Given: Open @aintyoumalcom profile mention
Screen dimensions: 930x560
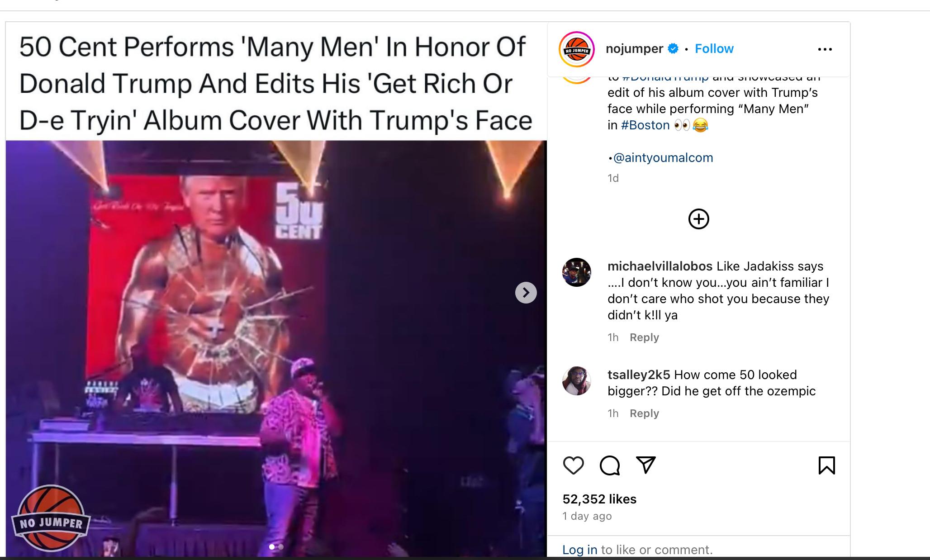Looking at the screenshot, I should [663, 158].
